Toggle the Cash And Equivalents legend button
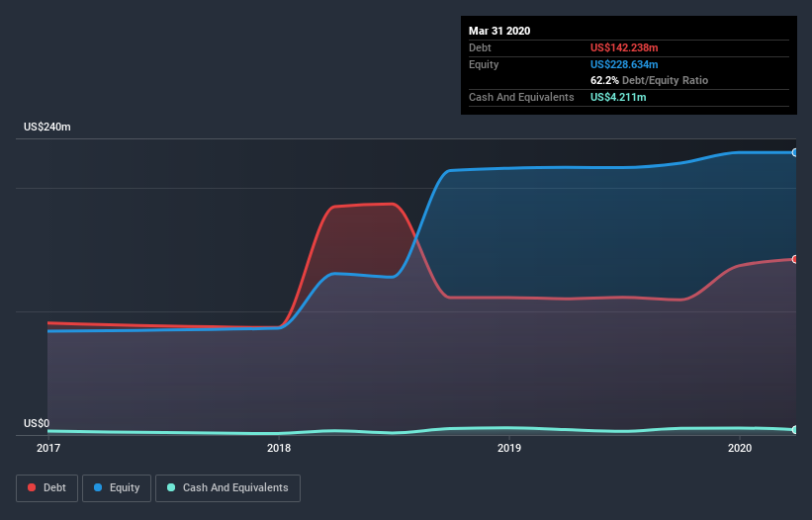The height and width of the screenshot is (520, 812). click(x=227, y=488)
